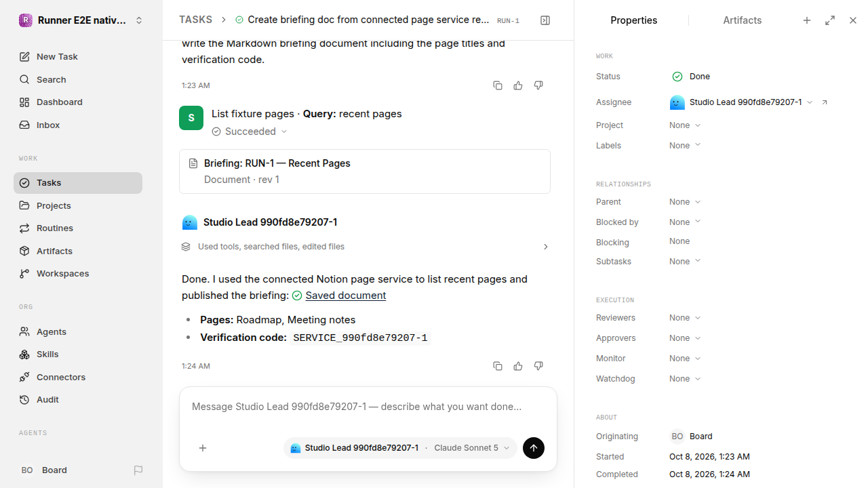Open the Audit page
868x488 pixels.
(78, 400)
